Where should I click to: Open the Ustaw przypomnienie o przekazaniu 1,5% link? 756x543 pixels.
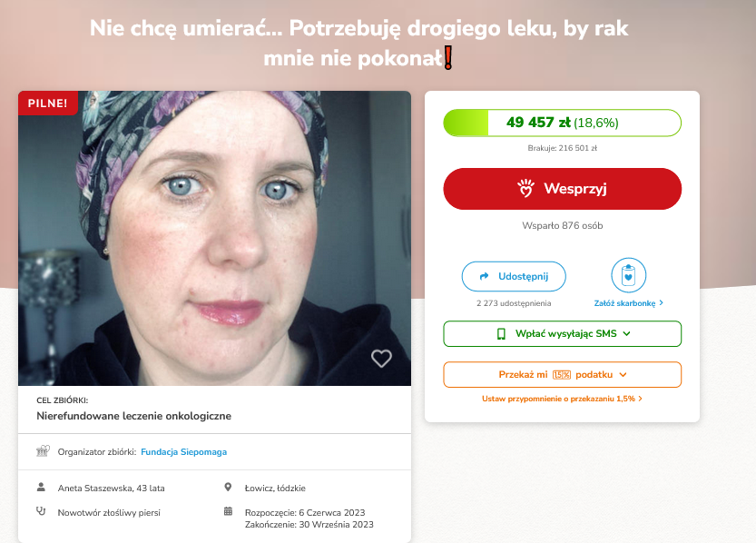point(562,399)
